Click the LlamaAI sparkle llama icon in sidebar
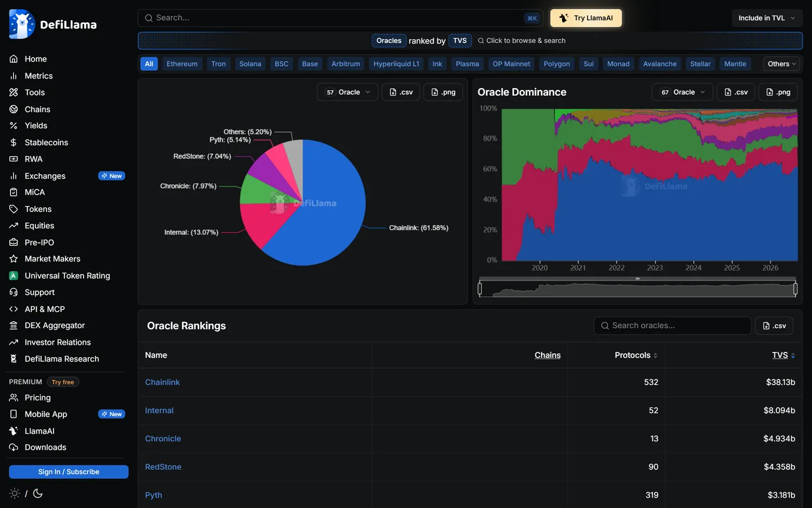The image size is (812, 508). click(13, 431)
